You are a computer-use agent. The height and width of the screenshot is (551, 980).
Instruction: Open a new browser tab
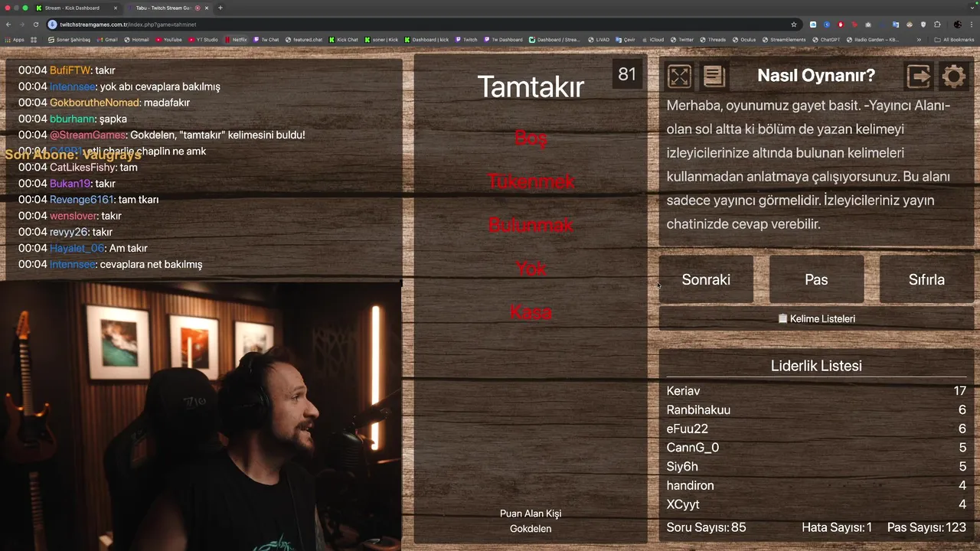pyautogui.click(x=220, y=8)
